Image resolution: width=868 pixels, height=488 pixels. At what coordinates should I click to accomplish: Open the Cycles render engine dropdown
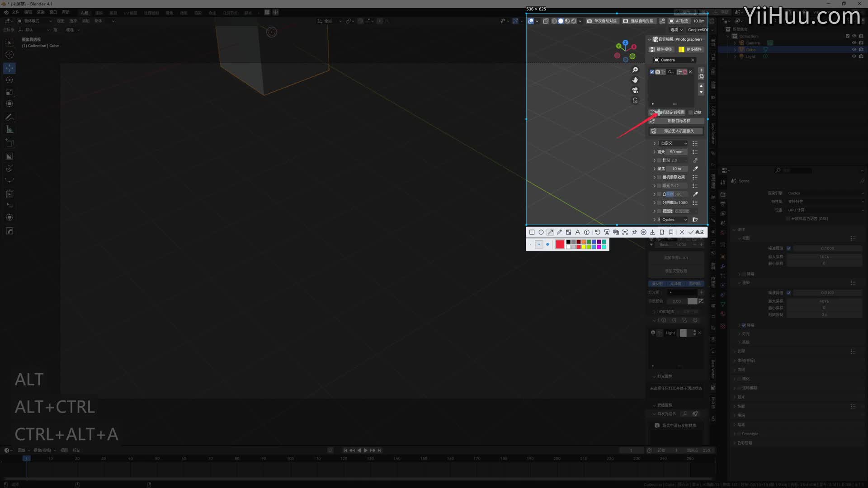pyautogui.click(x=675, y=220)
